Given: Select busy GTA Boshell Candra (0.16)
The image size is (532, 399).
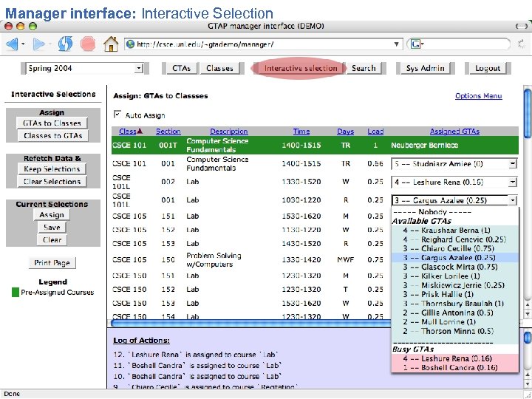Looking at the screenshot, I should tap(454, 368).
